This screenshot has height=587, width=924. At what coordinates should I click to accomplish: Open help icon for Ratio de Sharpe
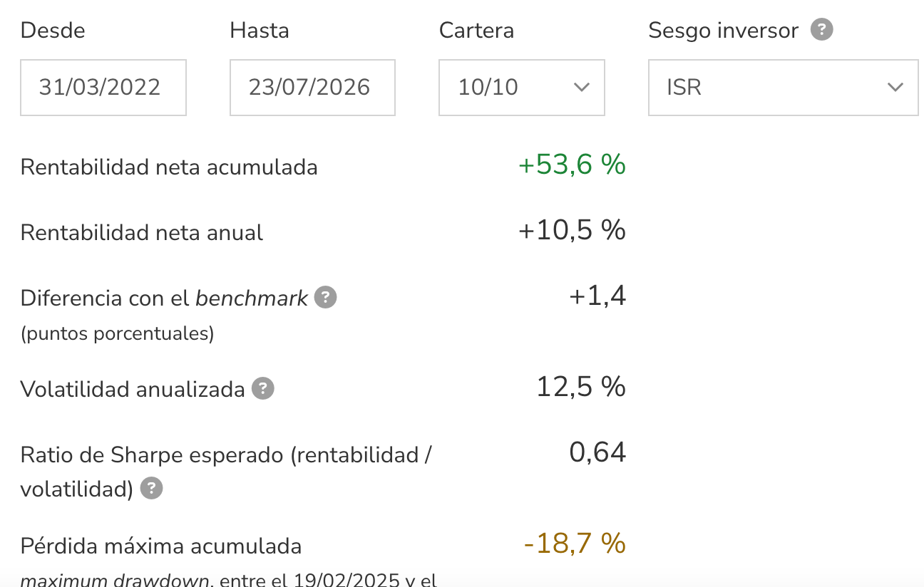[x=151, y=489]
